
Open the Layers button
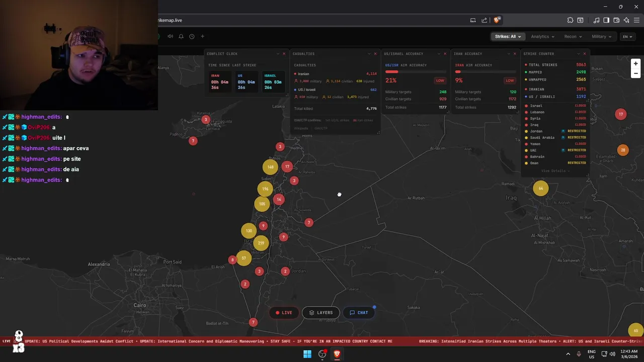pyautogui.click(x=321, y=313)
